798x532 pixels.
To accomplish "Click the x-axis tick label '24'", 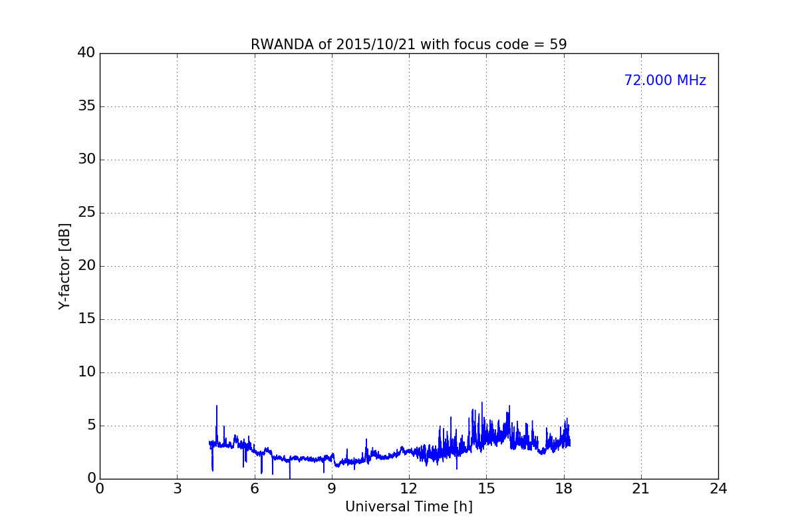I will tap(718, 489).
